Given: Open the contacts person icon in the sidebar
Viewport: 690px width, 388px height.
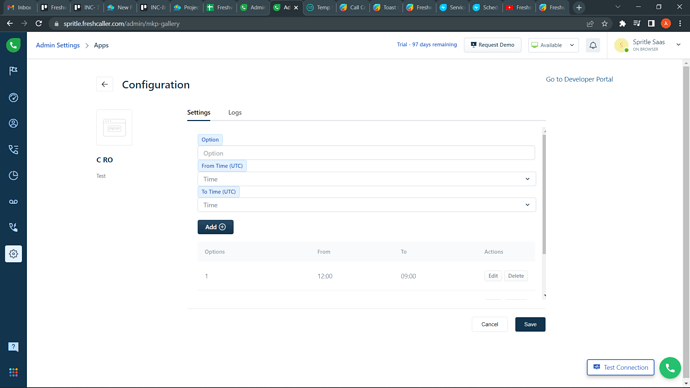Looking at the screenshot, I should (13, 124).
